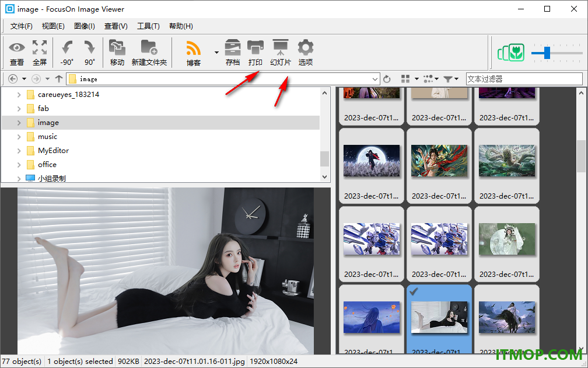Open the dropdown arrow beside 博客
This screenshot has width=588, height=368.
(x=216, y=53)
